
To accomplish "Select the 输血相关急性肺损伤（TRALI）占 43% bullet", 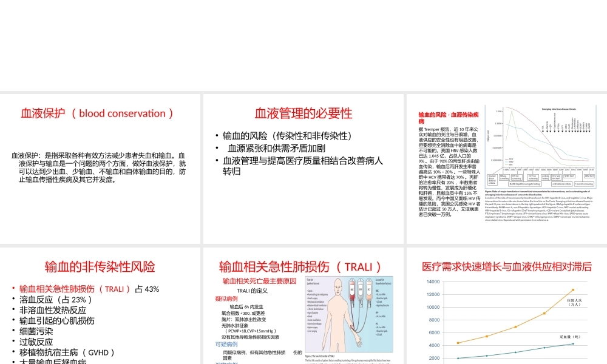I will [85, 289].
